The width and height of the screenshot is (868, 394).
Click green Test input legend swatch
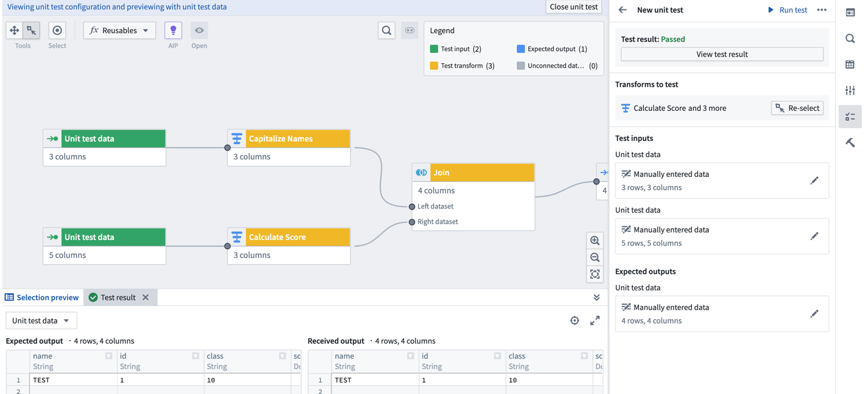click(x=434, y=49)
